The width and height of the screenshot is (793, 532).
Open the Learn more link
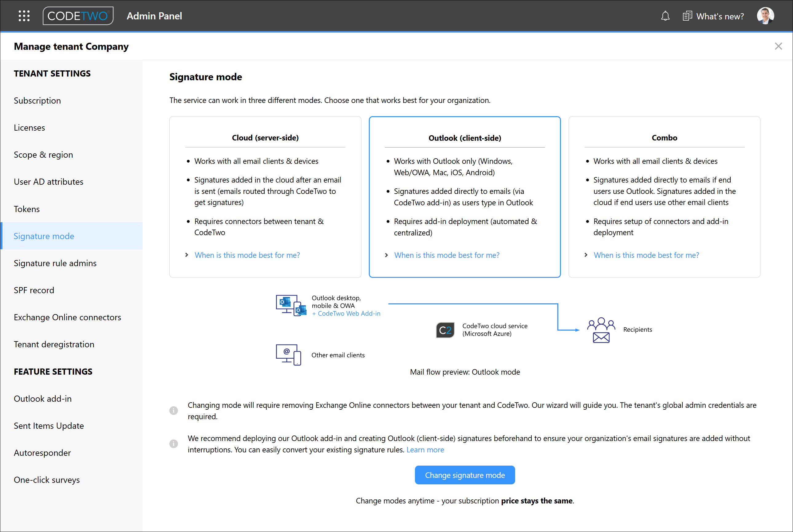pyautogui.click(x=425, y=450)
